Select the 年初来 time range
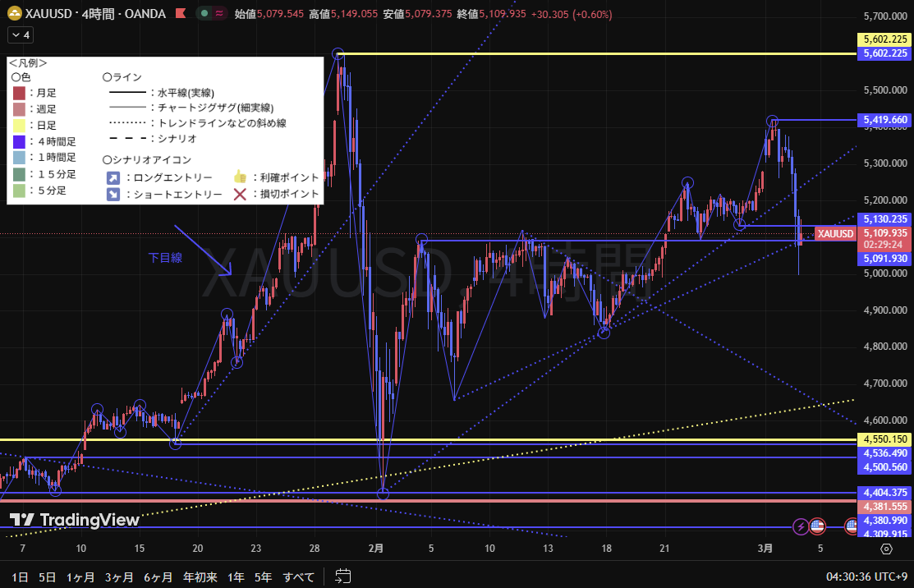 click(x=200, y=577)
